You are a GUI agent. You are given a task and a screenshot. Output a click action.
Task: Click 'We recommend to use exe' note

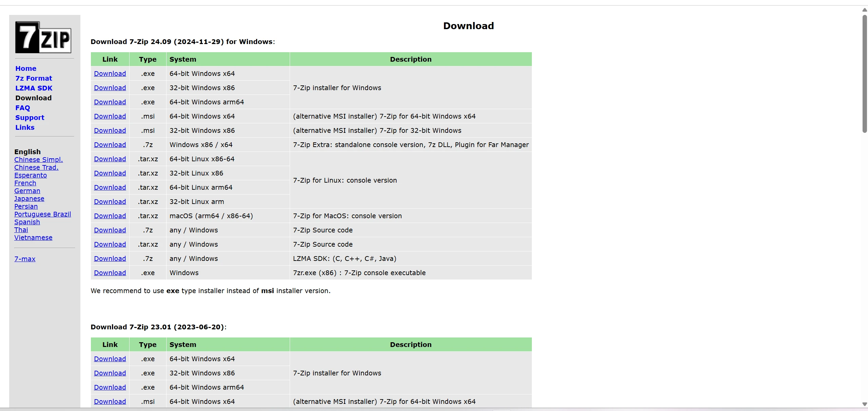point(210,291)
